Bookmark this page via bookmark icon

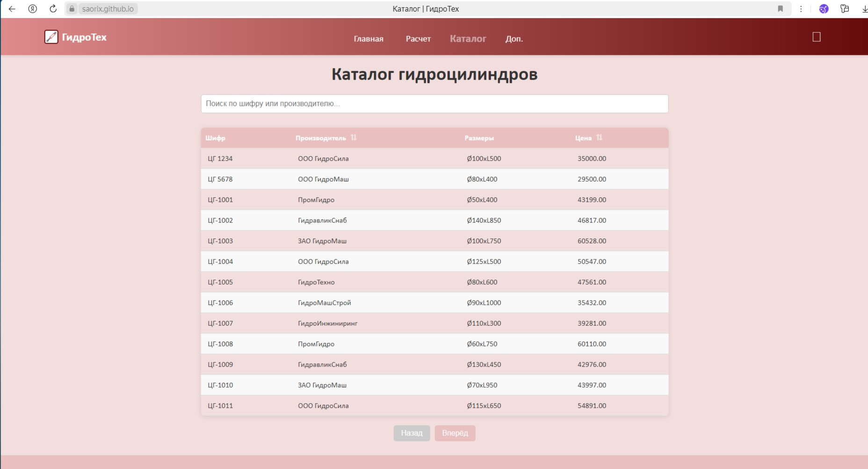(780, 9)
